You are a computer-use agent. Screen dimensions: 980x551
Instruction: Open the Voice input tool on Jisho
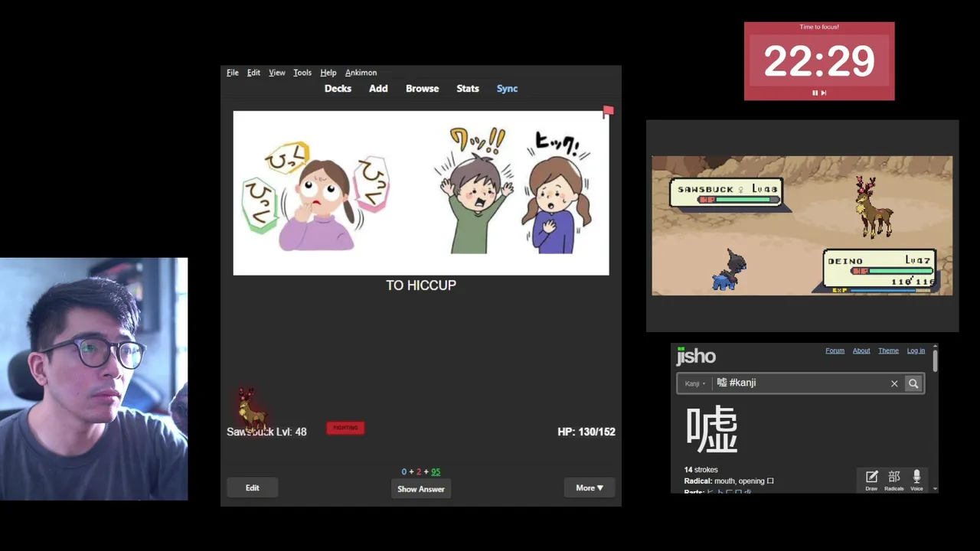click(916, 481)
